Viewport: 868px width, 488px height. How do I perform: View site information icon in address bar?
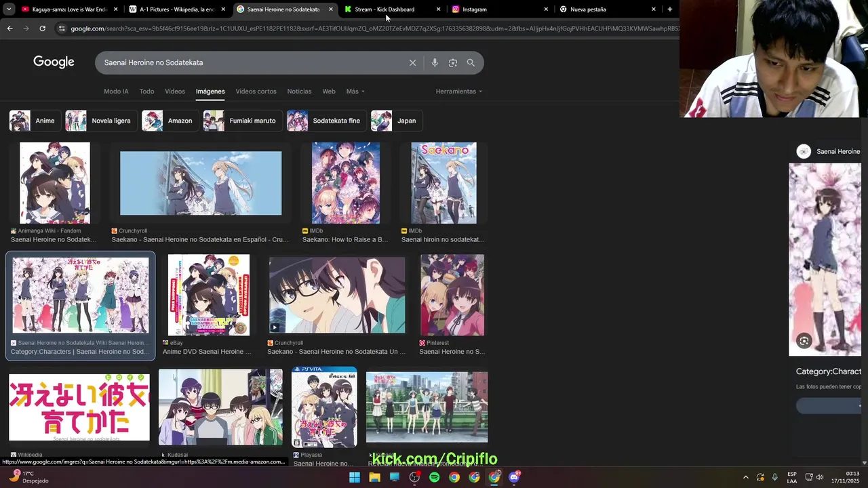click(62, 28)
